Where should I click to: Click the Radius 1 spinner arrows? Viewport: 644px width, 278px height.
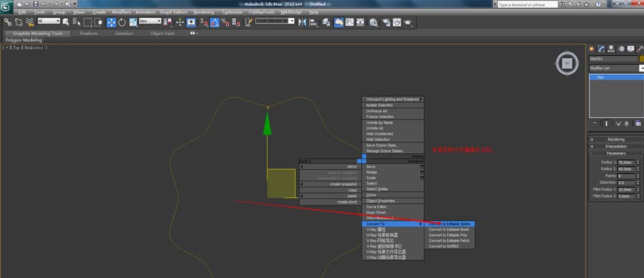point(638,163)
